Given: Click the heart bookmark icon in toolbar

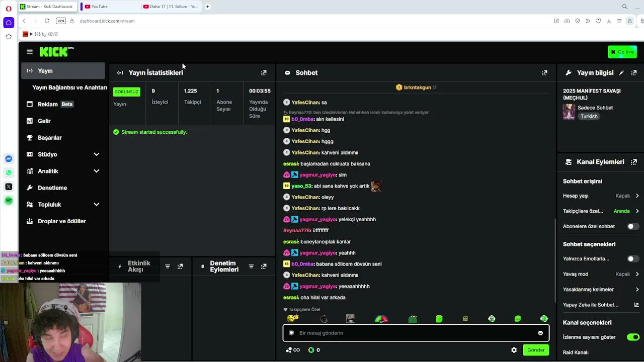Looking at the screenshot, I should coord(598,21).
